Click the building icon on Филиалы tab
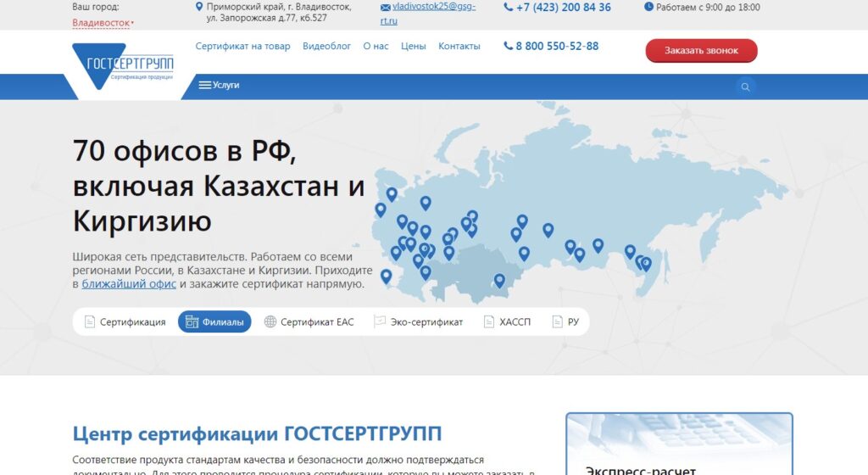The width and height of the screenshot is (868, 475). coord(192,321)
